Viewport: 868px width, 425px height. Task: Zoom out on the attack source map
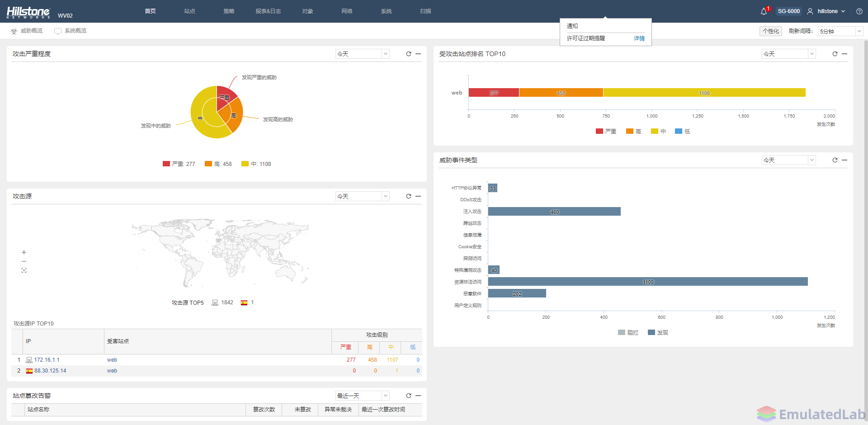tap(24, 261)
